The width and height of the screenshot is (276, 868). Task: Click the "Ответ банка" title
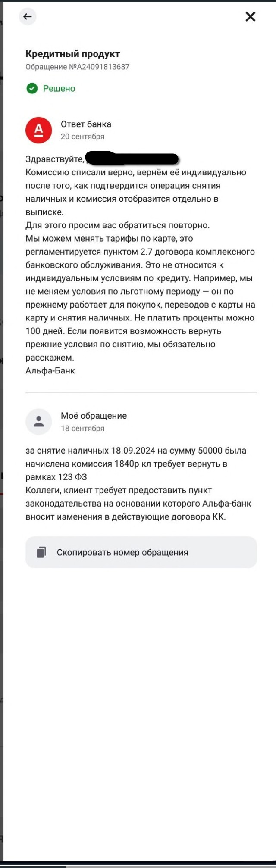(86, 124)
